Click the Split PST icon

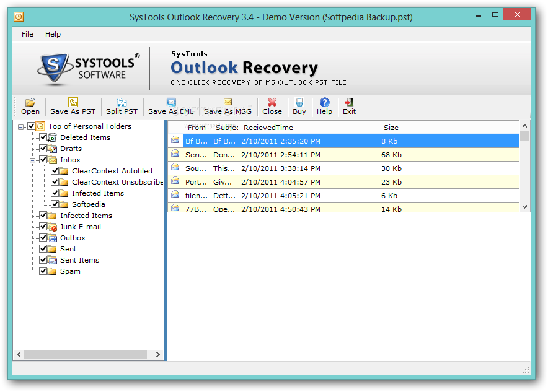tap(122, 102)
